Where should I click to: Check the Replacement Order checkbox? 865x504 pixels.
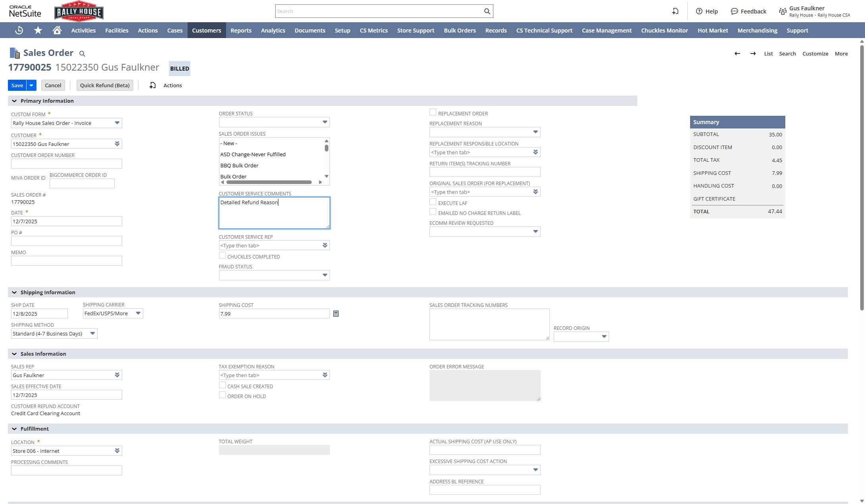(433, 113)
